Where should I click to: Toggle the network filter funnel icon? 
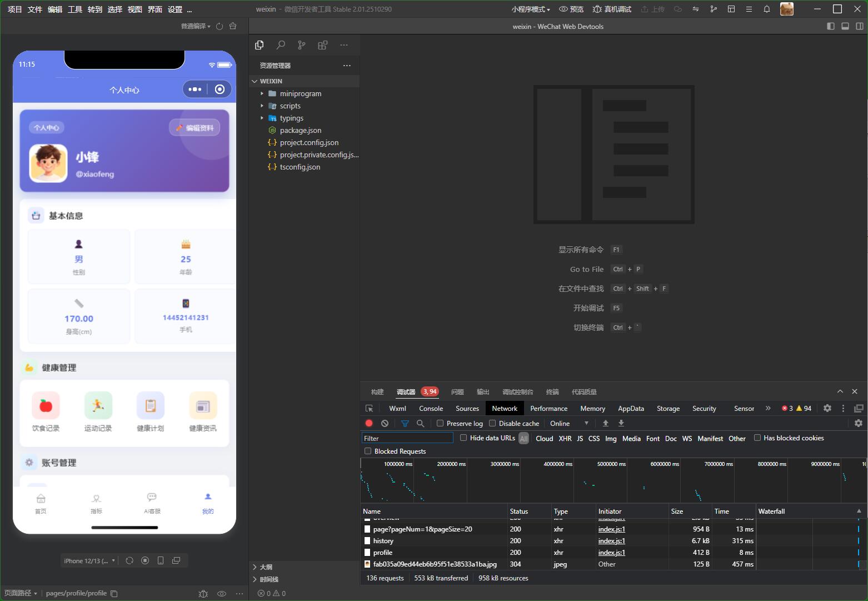click(x=405, y=423)
